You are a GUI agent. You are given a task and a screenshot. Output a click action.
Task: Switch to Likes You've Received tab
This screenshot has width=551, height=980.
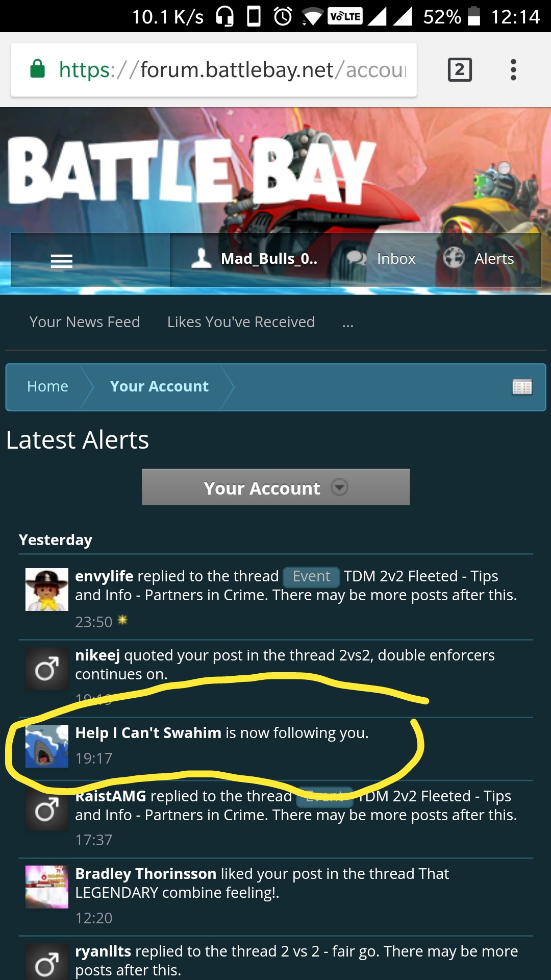(x=241, y=322)
